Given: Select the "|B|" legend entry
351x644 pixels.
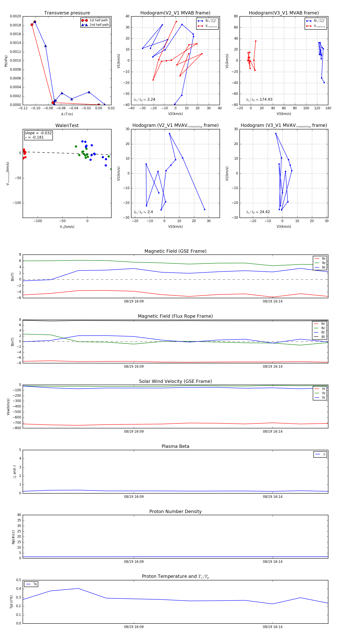Looking at the screenshot, I should coord(320,337).
